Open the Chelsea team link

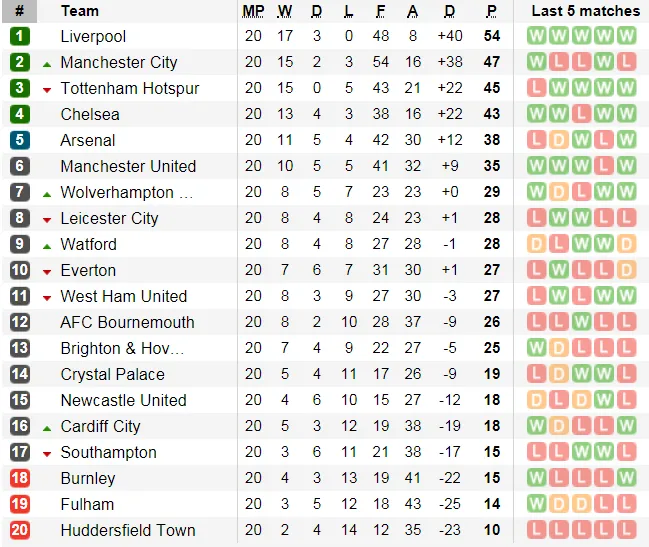(90, 114)
